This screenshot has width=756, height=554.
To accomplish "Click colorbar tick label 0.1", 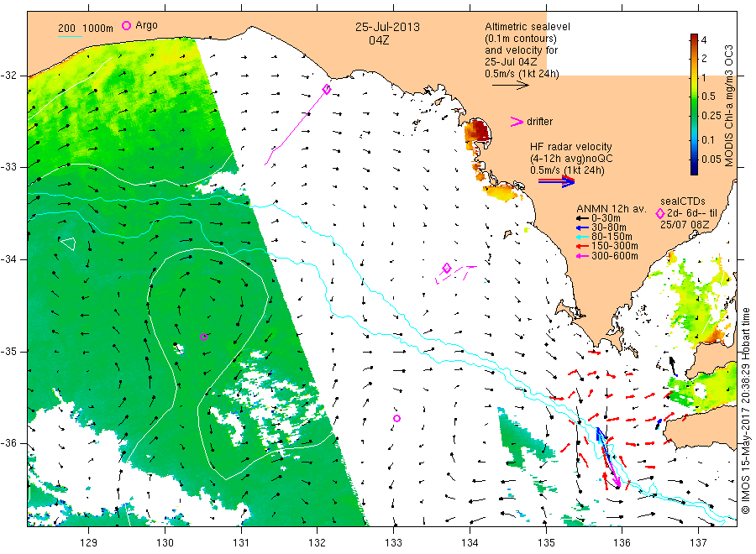I will 708,139.
